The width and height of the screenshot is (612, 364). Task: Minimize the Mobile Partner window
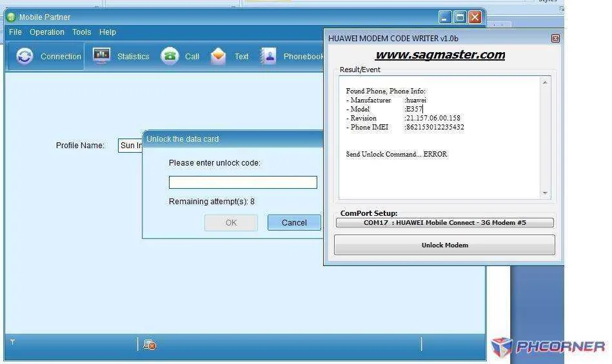[x=444, y=17]
